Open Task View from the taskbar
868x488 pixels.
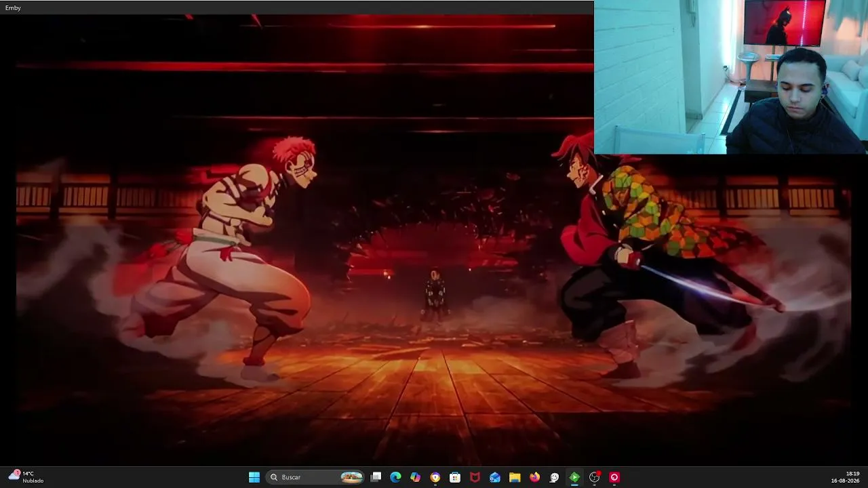376,477
